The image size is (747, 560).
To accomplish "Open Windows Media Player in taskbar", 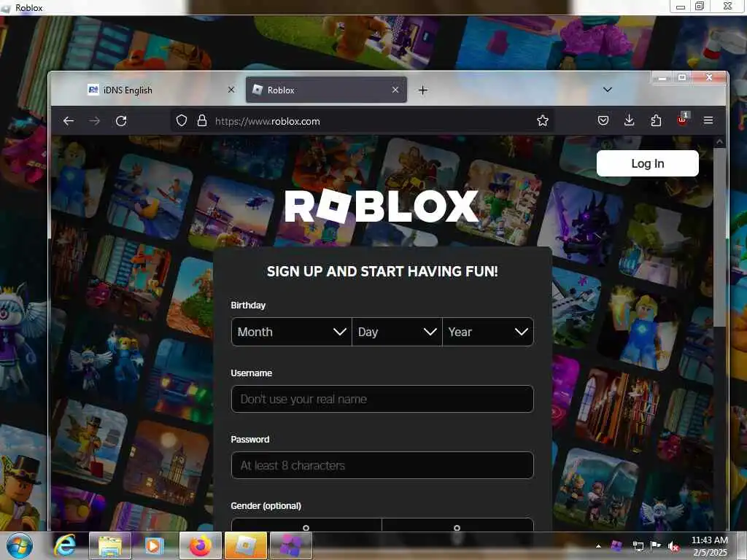I will [x=154, y=545].
